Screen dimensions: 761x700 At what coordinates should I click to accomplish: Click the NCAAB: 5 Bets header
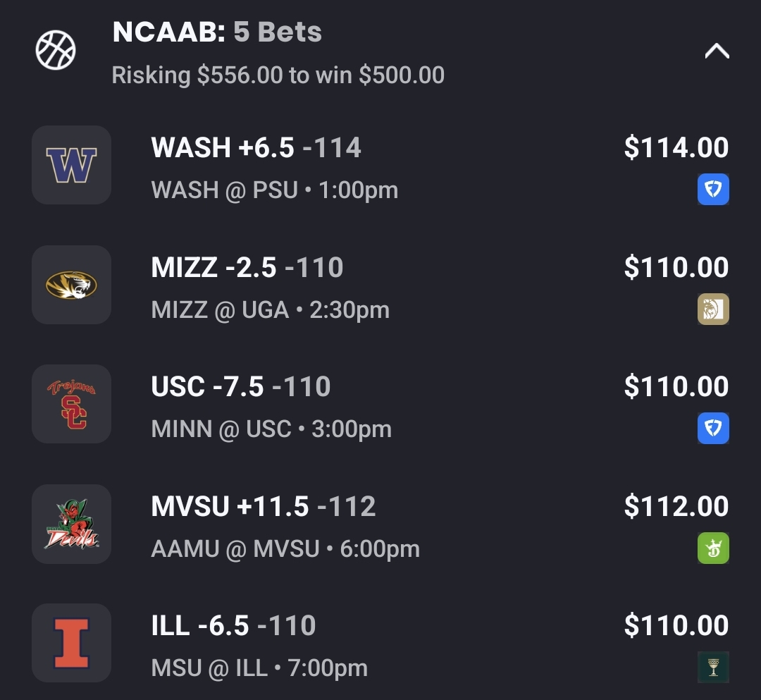pos(217,32)
